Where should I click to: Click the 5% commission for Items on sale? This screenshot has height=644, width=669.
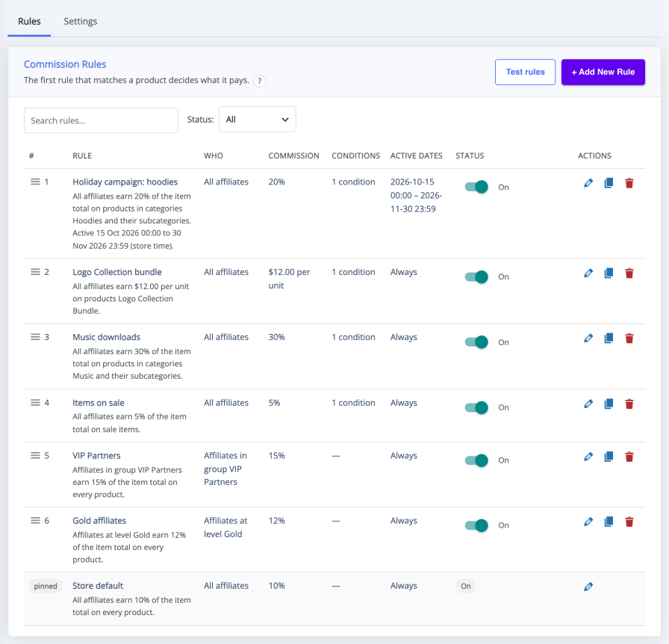point(274,403)
